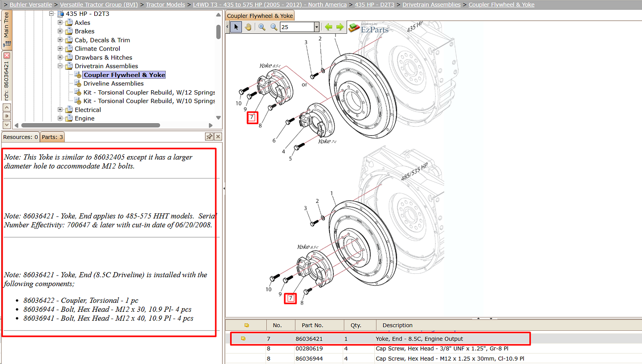Viewport: 642px width, 364px height.
Task: Click the notes column header icon
Action: 247,325
